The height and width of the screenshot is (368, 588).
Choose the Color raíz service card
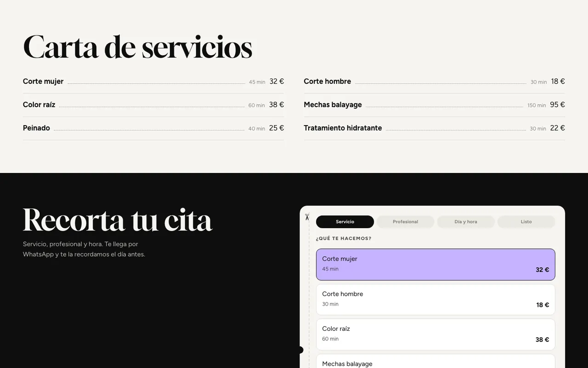point(435,334)
